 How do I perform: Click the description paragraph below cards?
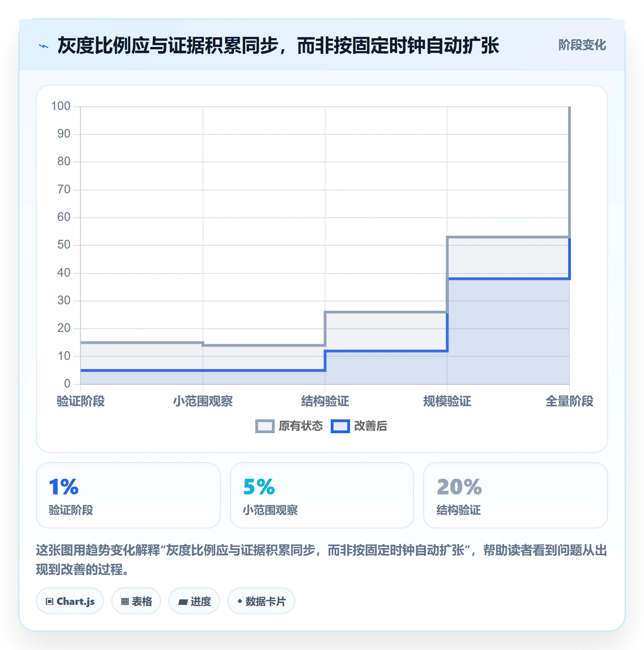pos(322,560)
